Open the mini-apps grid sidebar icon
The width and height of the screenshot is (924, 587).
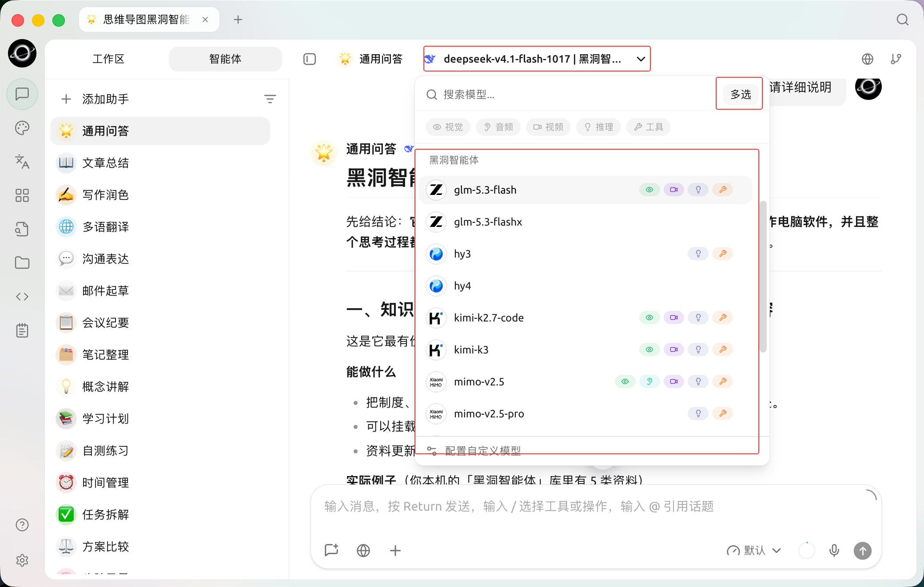[x=22, y=195]
